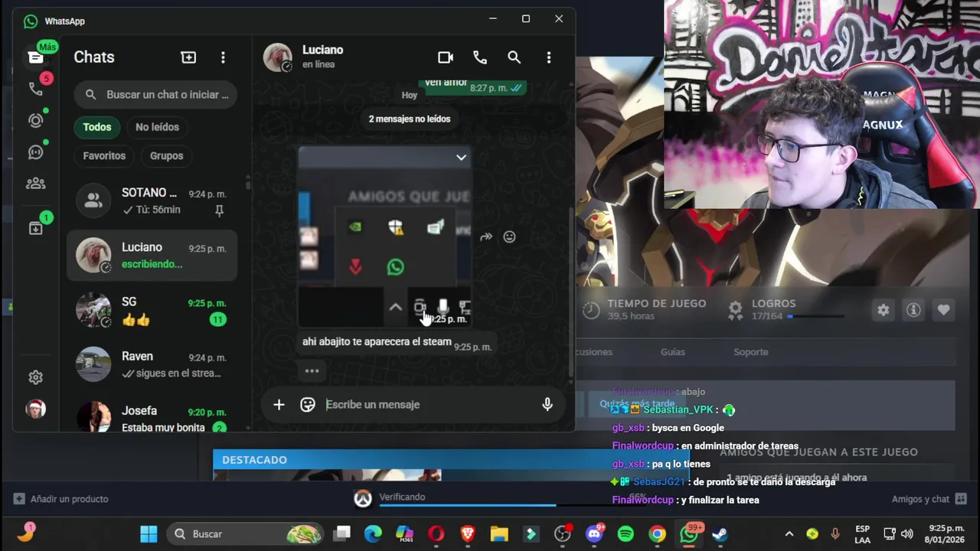Show hidden system tray icons chevron
This screenshot has width=980, height=551.
click(x=789, y=534)
